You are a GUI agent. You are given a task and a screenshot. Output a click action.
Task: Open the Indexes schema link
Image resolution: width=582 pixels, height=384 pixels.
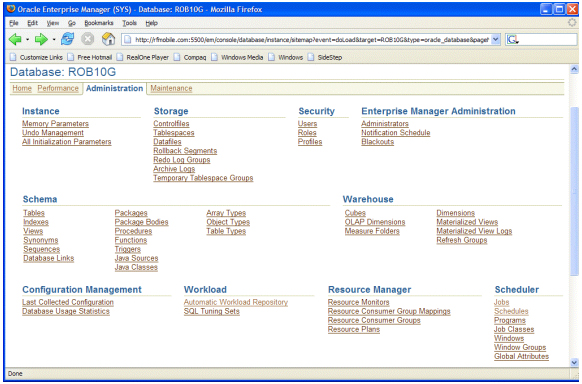(x=36, y=222)
